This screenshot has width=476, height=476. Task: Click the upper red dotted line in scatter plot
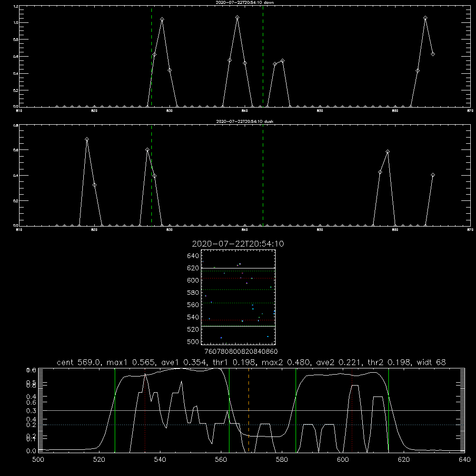pos(238,278)
